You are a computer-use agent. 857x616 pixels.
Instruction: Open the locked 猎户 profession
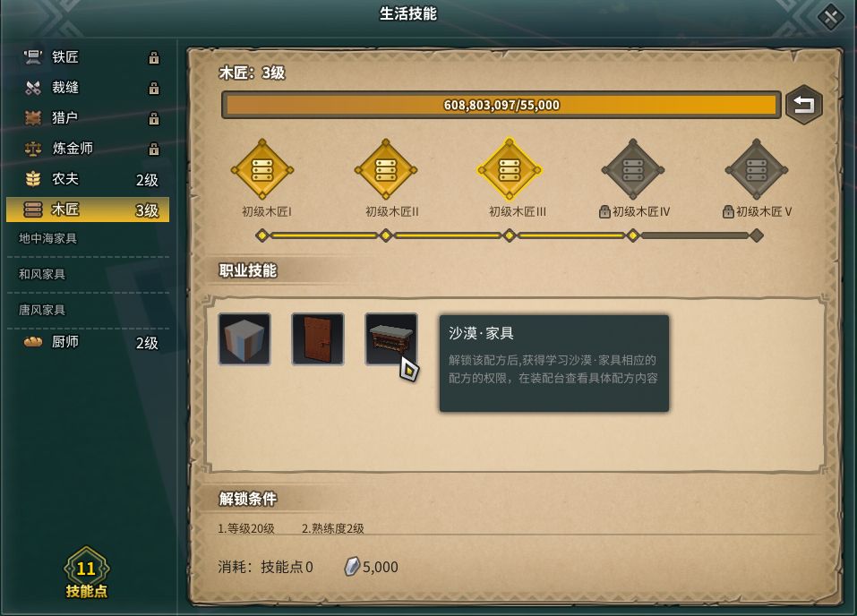click(88, 117)
